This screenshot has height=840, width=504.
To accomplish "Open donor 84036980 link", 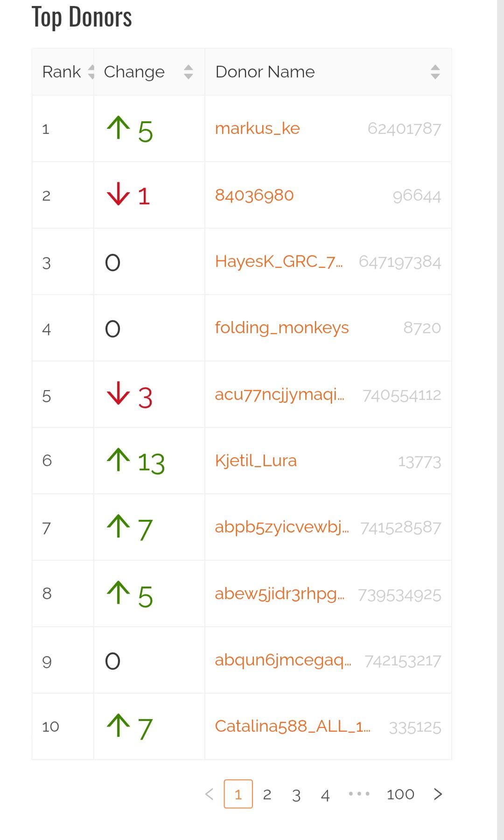I will coord(254,195).
